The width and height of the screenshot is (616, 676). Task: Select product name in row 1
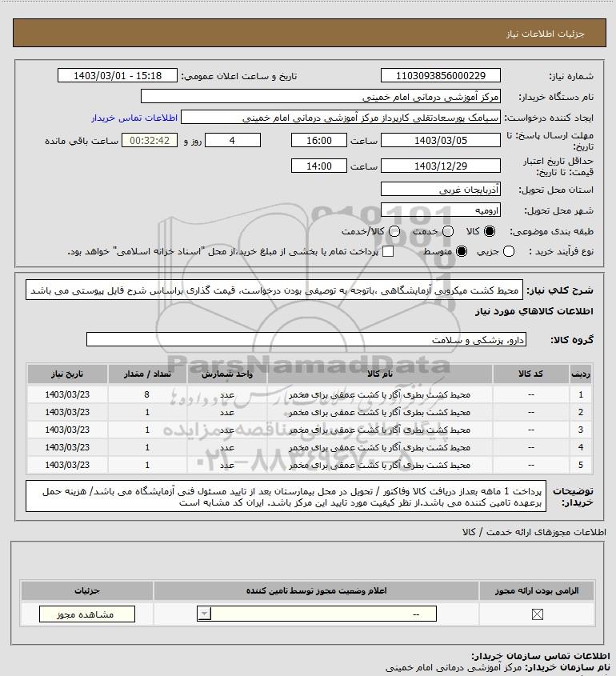click(x=380, y=394)
